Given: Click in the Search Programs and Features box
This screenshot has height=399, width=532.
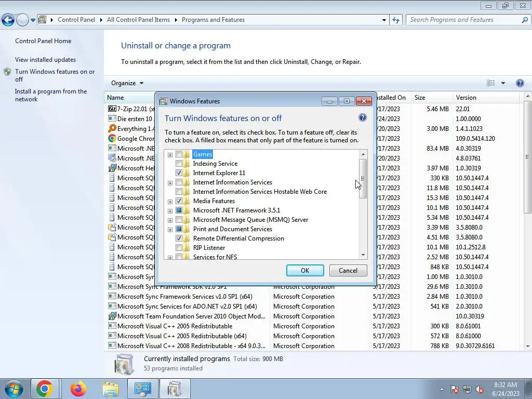Looking at the screenshot, I should point(464,20).
